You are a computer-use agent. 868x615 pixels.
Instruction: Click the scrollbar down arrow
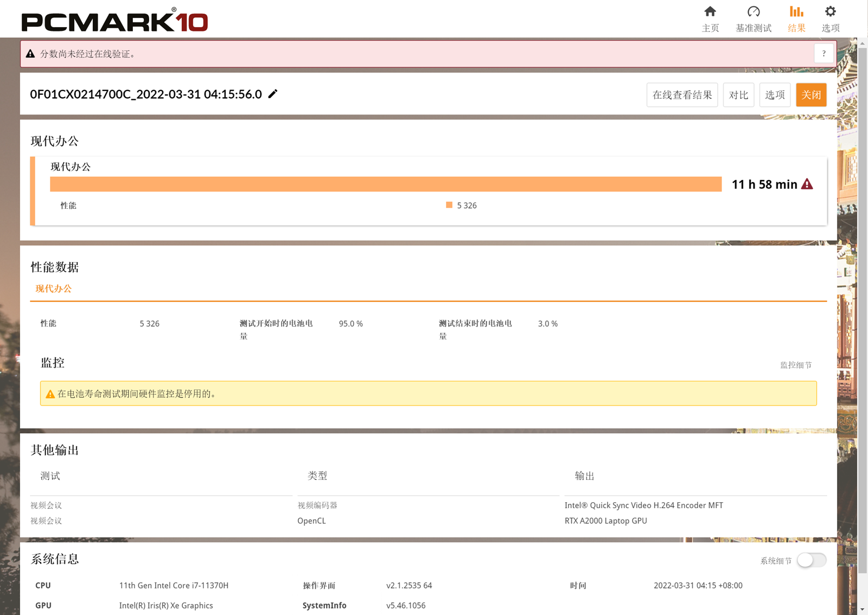coord(863,610)
